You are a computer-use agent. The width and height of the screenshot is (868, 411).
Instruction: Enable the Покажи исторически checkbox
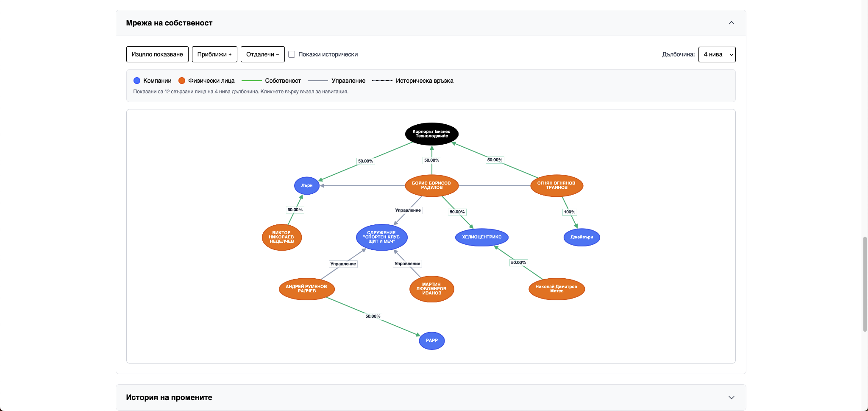click(292, 54)
